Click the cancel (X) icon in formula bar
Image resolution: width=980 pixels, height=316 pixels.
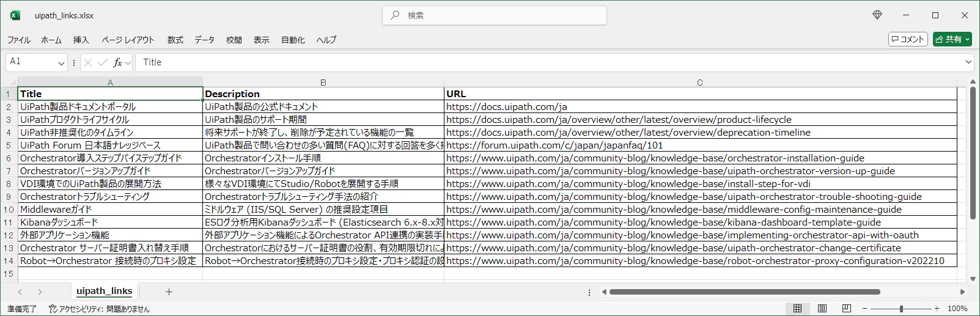coord(88,62)
